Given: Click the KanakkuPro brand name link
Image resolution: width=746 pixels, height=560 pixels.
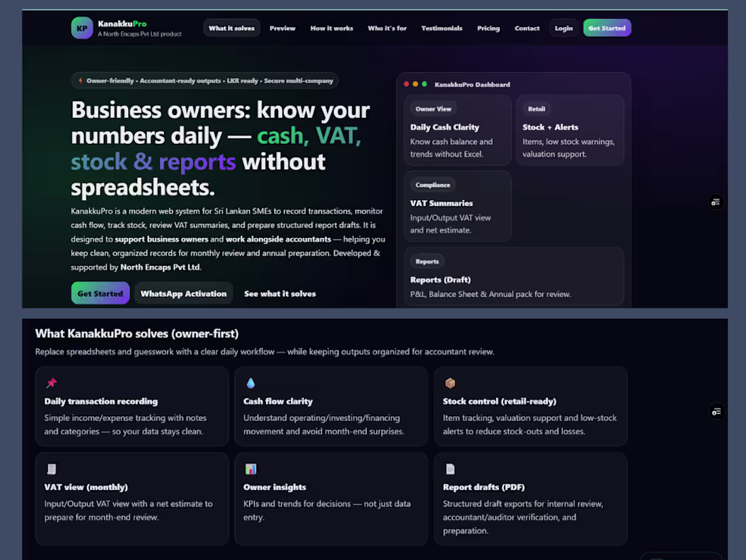Looking at the screenshot, I should 122,24.
